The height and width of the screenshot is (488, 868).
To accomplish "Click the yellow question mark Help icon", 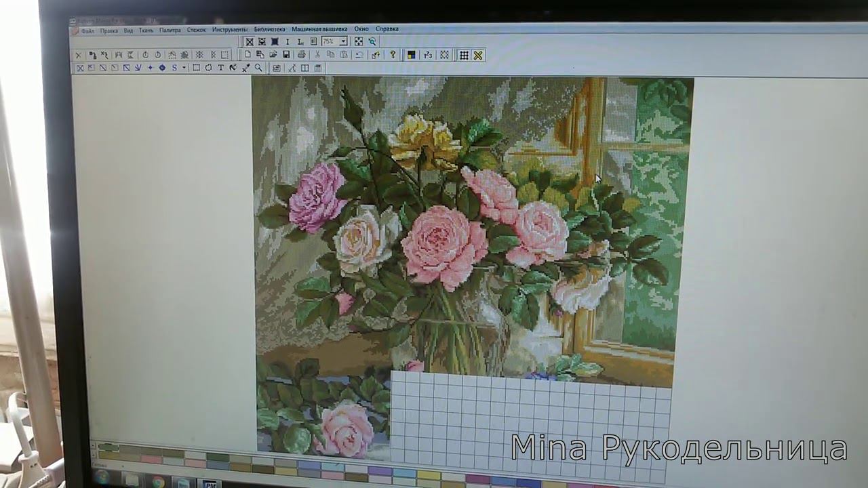I will click(x=392, y=54).
